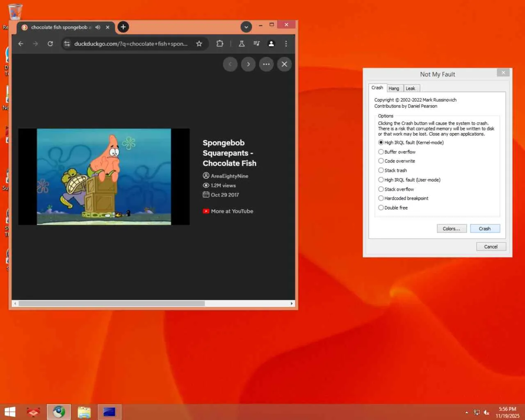Select the Double free option

(393, 208)
